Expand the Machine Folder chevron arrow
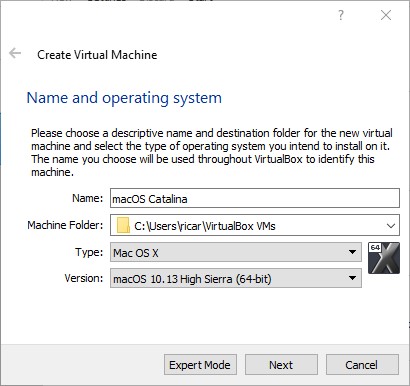 391,226
